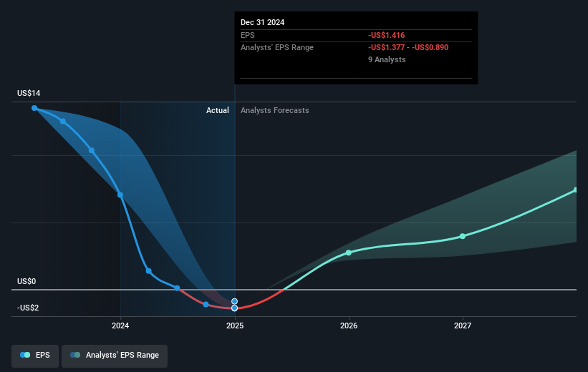Click the 2027 x-axis label
Image resolution: width=588 pixels, height=372 pixels.
click(463, 325)
